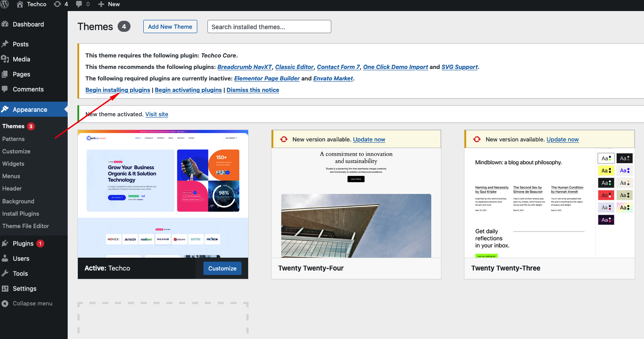Click the Add New Theme button
The height and width of the screenshot is (339, 644).
point(170,27)
